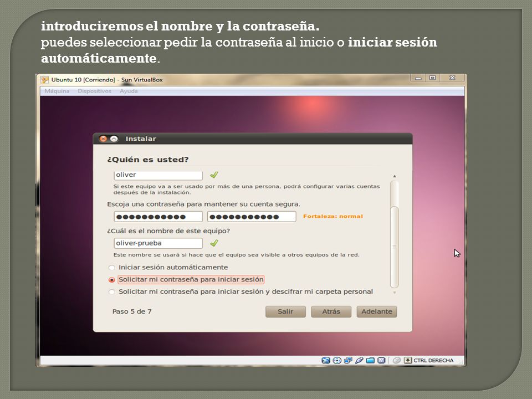532x399 pixels.
Task: Click the installer vertical scrollbar thumb
Action: 394,247
